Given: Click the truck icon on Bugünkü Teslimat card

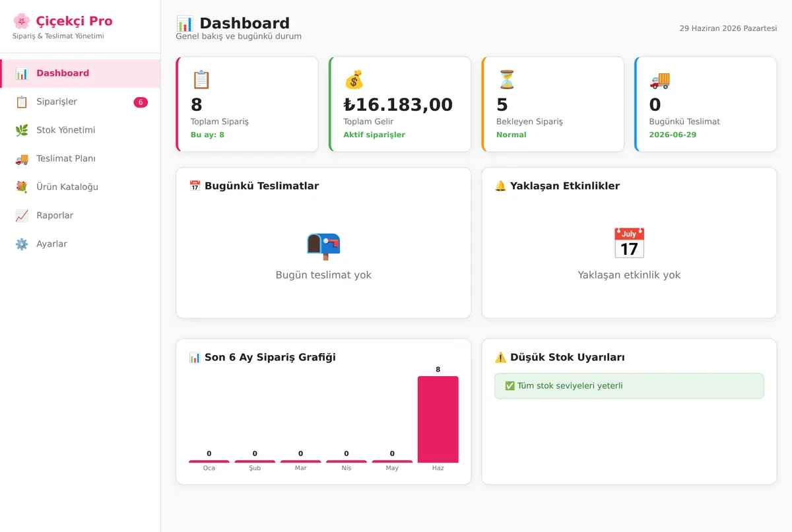Looking at the screenshot, I should tap(659, 80).
